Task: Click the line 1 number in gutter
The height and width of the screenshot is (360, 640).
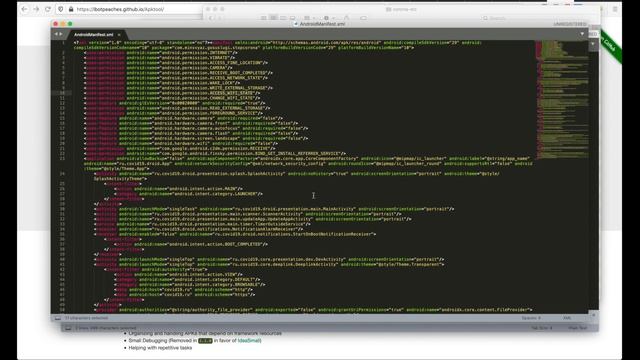Action: 63,42
